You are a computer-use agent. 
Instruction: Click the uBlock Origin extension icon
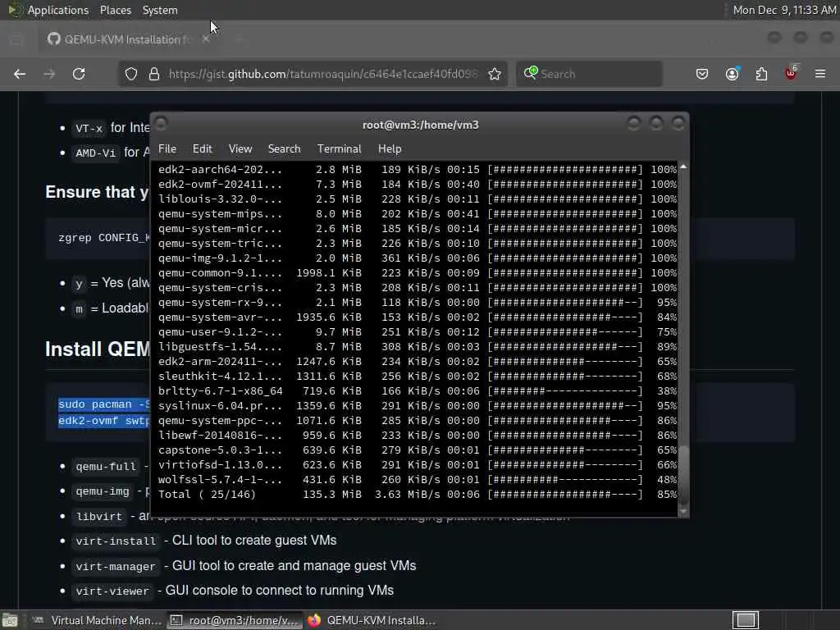792,73
